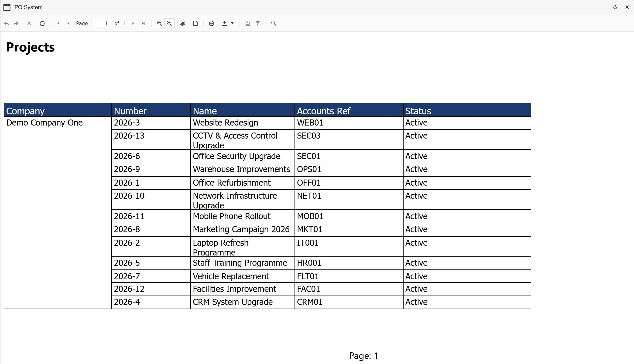634x364 pixels.
Task: Reload the PO System window via top-right icon
Action: point(615,7)
